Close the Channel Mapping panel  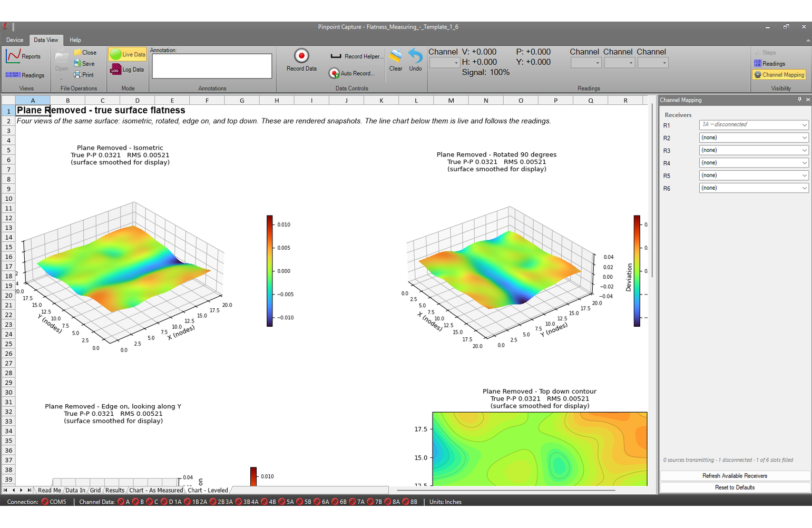[x=808, y=100]
